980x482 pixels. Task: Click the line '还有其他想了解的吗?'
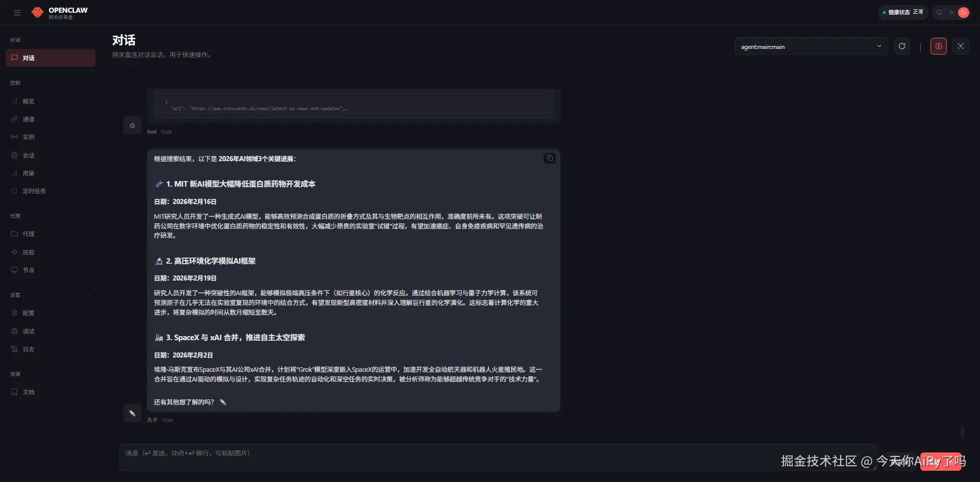tap(184, 402)
